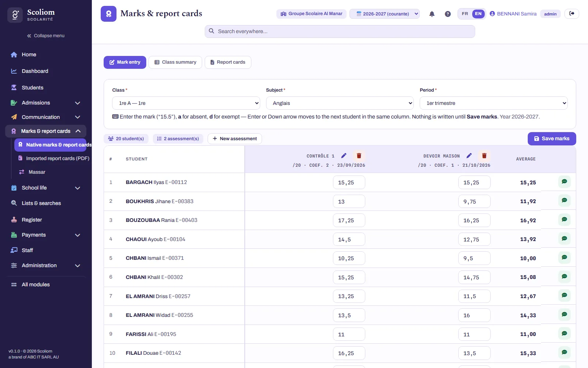Screen dimensions: 588x368
Task: Select the Mark entry tab
Action: (x=125, y=62)
